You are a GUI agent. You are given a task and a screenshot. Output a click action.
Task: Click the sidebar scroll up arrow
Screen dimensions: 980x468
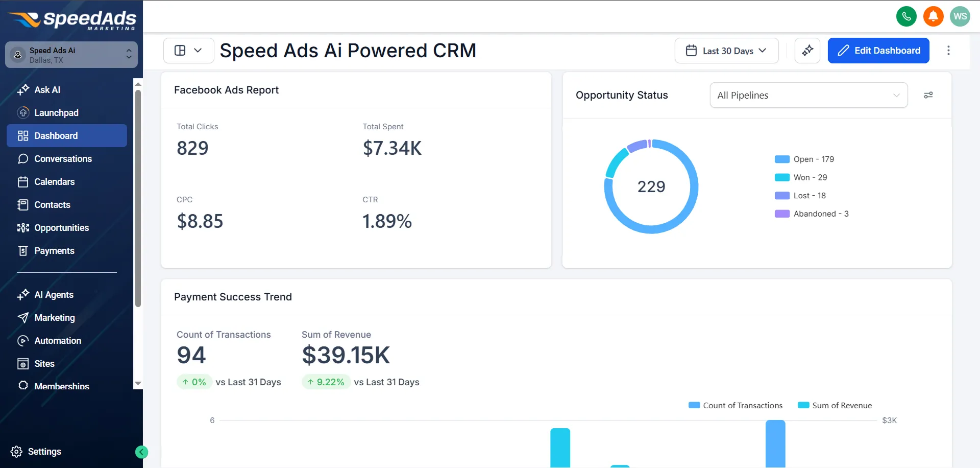point(138,84)
